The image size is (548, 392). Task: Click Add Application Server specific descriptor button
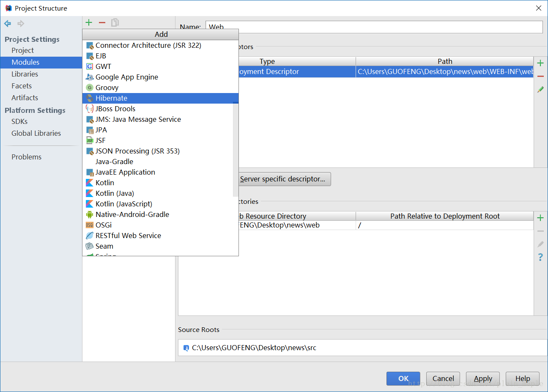tap(285, 179)
